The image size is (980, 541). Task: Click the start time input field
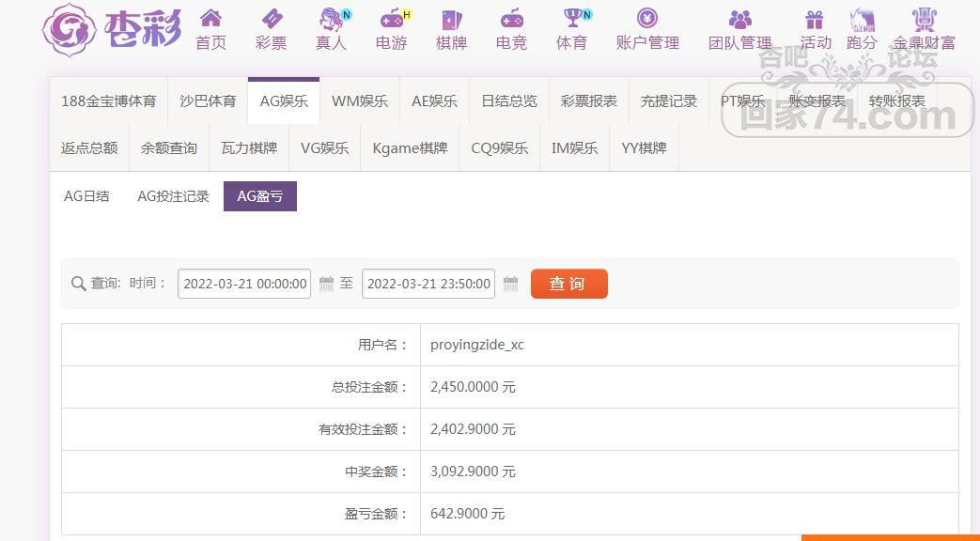[x=245, y=284]
